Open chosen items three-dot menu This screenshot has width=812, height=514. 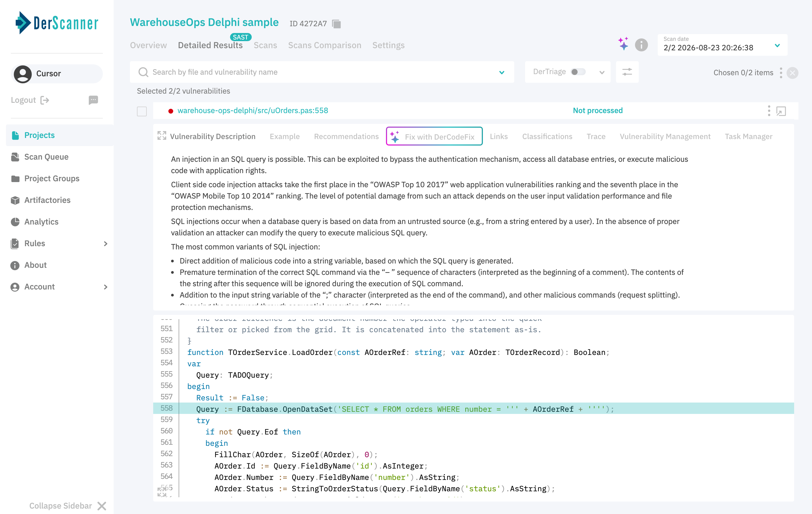point(781,73)
